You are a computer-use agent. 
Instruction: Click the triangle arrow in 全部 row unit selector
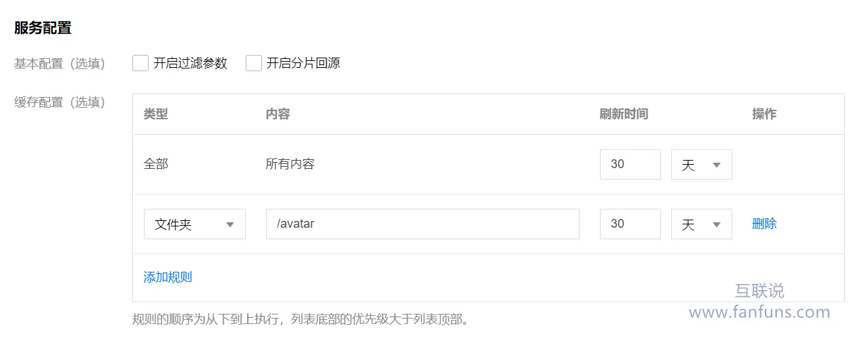click(717, 165)
